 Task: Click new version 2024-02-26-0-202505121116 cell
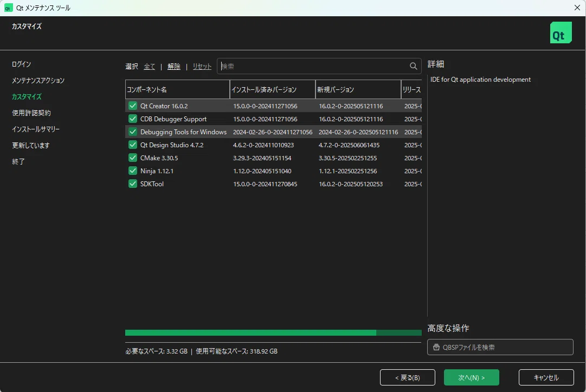(x=358, y=132)
